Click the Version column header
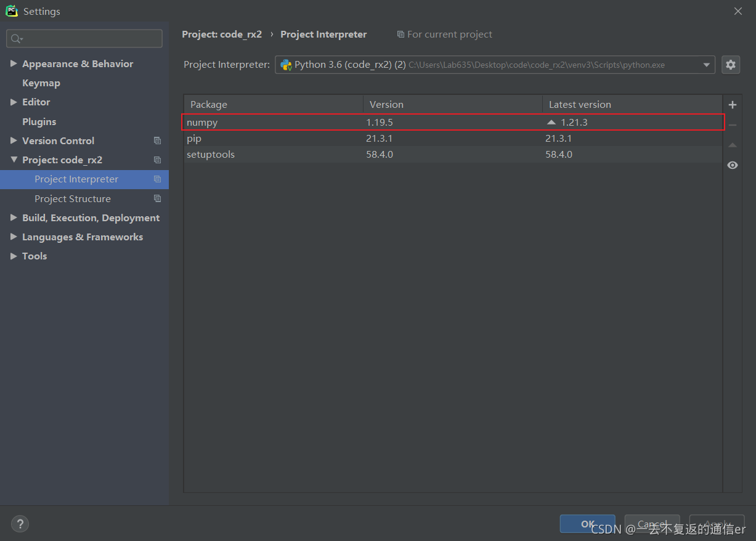Screen dimensions: 756x541 pyautogui.click(x=452, y=104)
